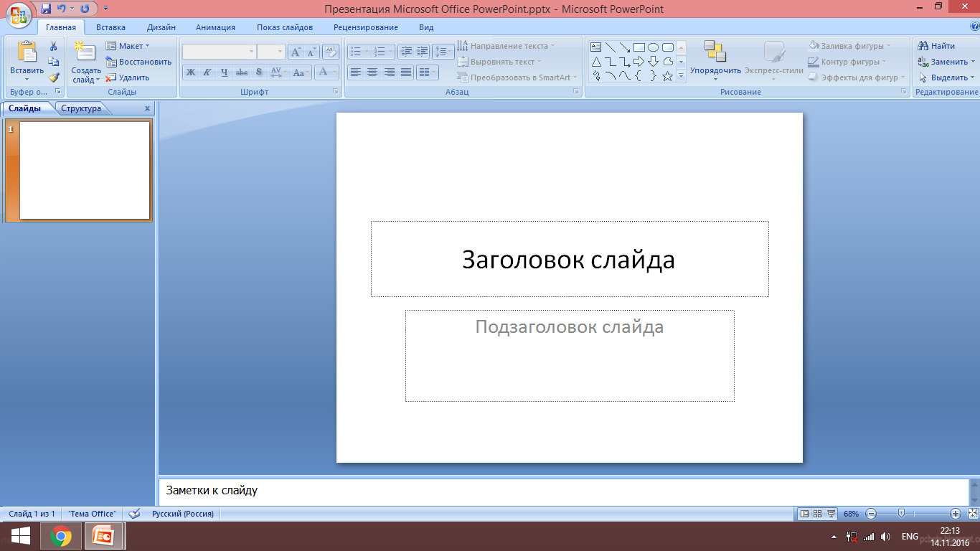
Task: Select the Oval shape in gallery
Action: (x=653, y=47)
